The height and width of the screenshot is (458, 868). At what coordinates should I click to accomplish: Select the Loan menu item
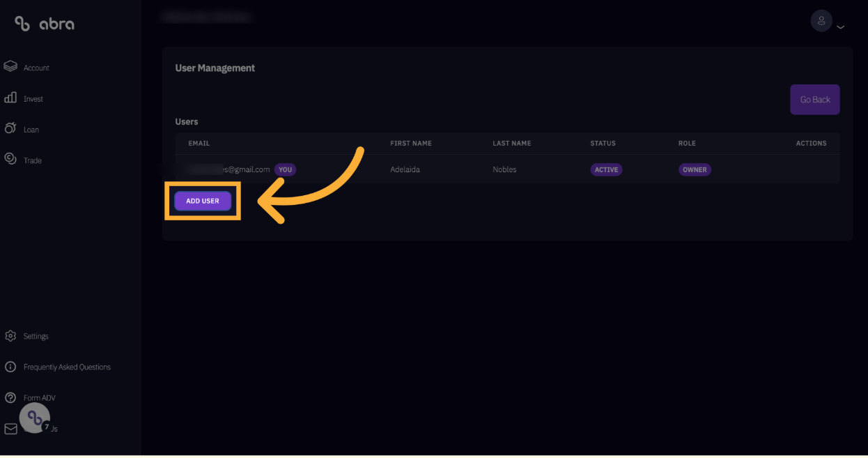[x=31, y=130]
